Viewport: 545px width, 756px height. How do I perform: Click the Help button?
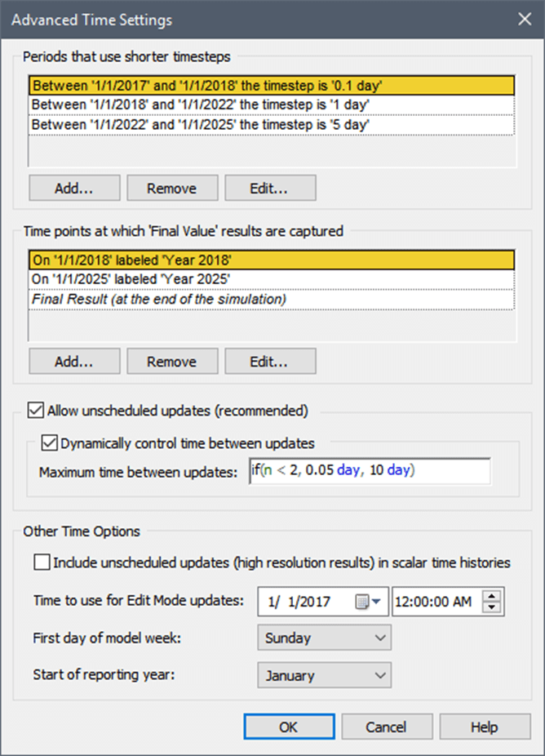(485, 727)
